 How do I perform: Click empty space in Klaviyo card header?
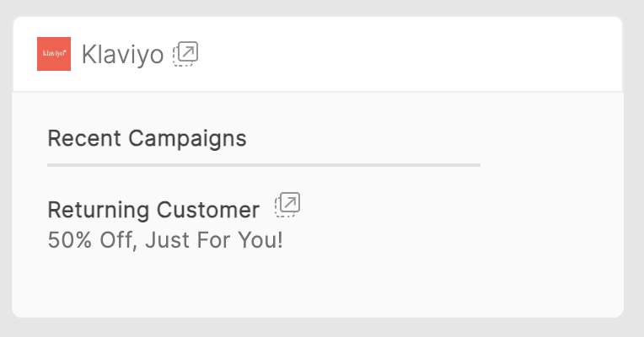405,55
